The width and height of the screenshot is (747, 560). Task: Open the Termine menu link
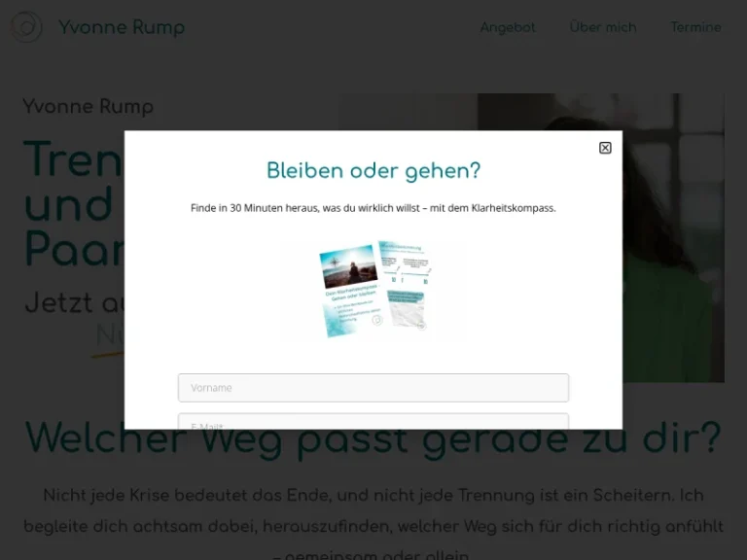pos(695,27)
